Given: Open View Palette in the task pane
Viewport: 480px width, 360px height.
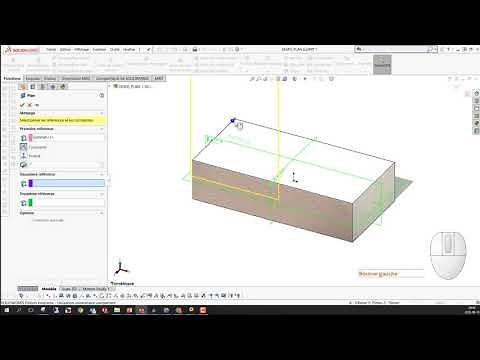Looking at the screenshot, I should point(476,116).
